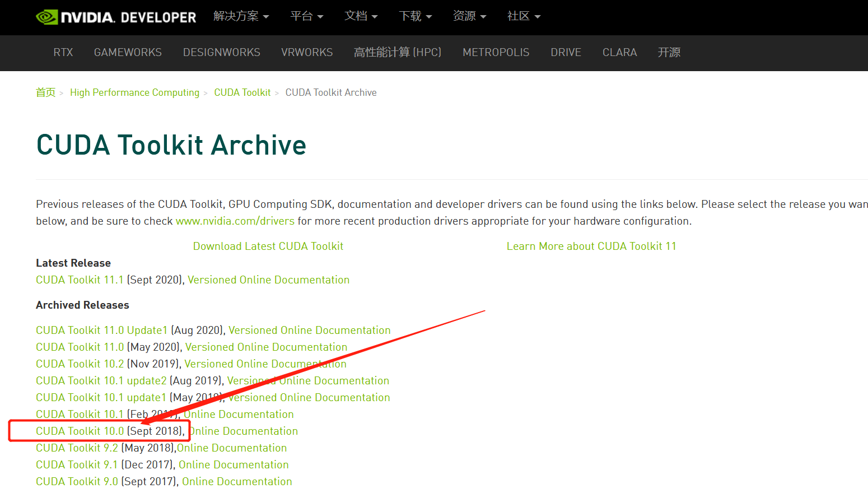Open the 开源 section
The image size is (868, 493).
coord(669,52)
